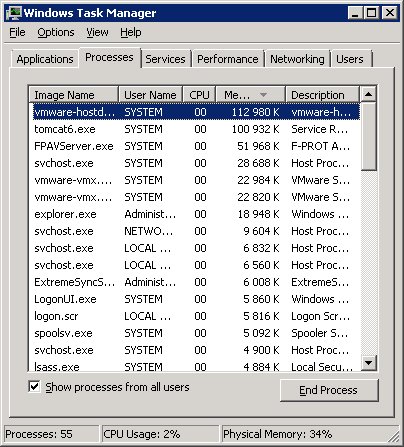Switch to the Users tab
Viewport: 404px width, 447px height.
point(350,59)
